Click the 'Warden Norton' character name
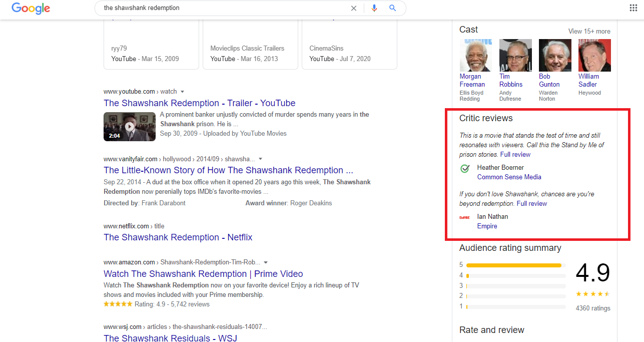This screenshot has height=342, width=644. tap(548, 96)
